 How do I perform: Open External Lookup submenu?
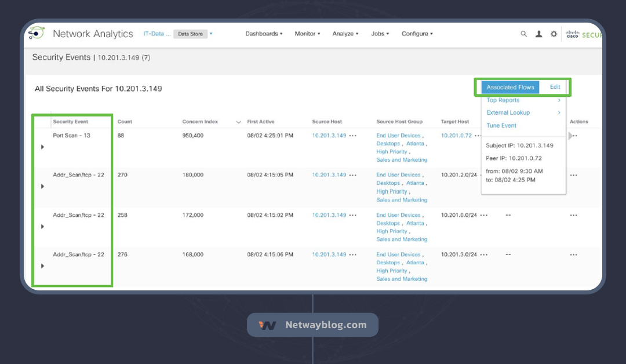(508, 112)
